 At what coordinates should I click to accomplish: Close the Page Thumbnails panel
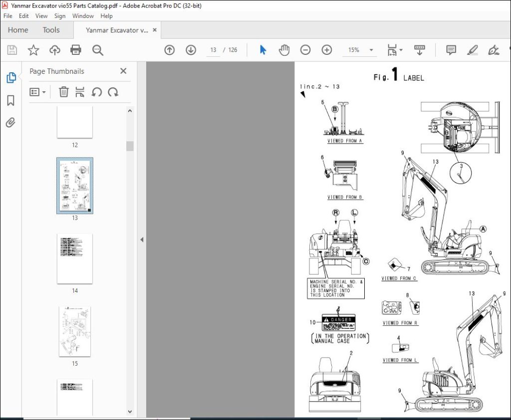click(x=123, y=71)
